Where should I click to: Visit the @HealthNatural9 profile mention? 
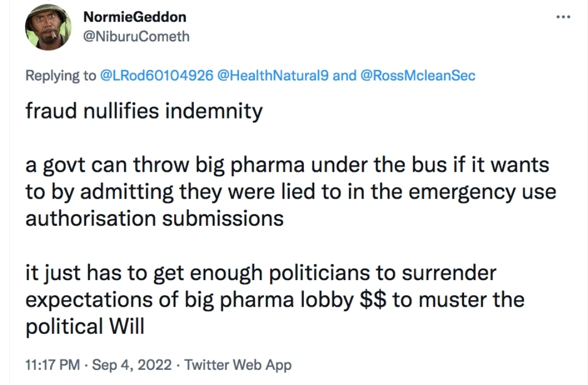pyautogui.click(x=273, y=76)
